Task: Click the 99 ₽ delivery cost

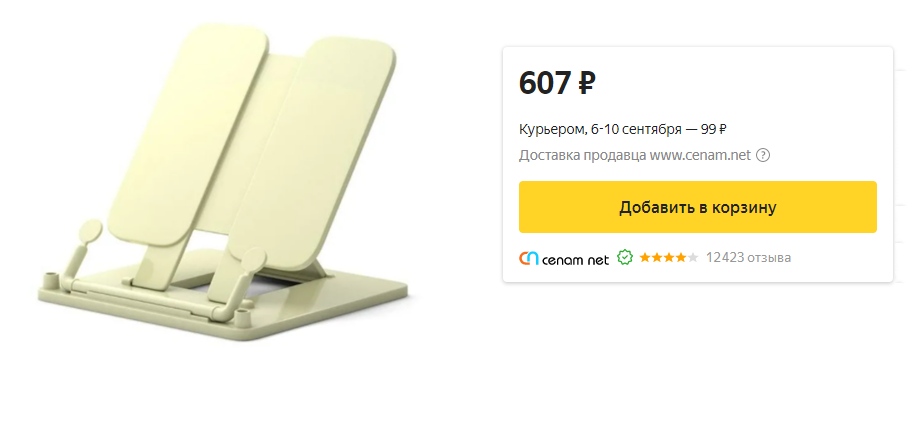Action: tap(713, 129)
